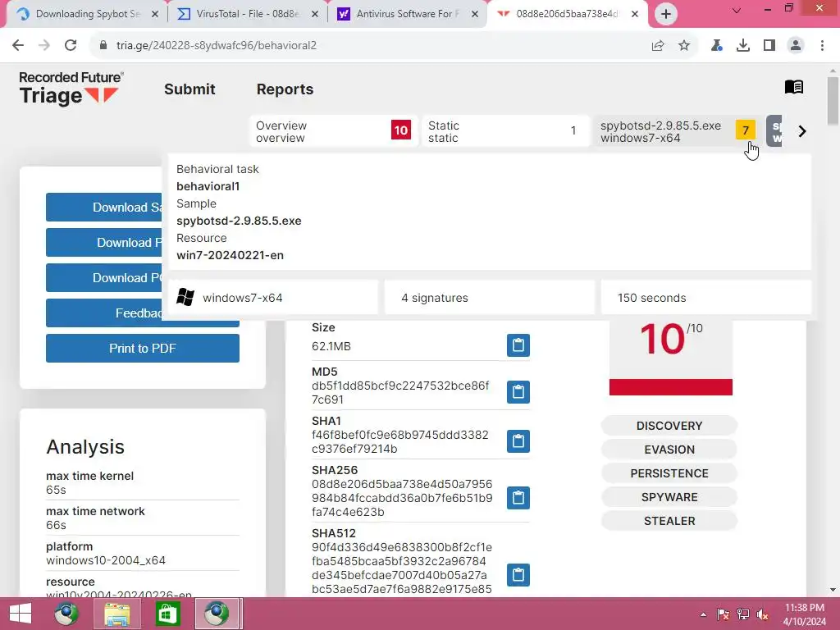Open the documentation book icon
Viewport: 840px width, 630px height.
click(793, 87)
